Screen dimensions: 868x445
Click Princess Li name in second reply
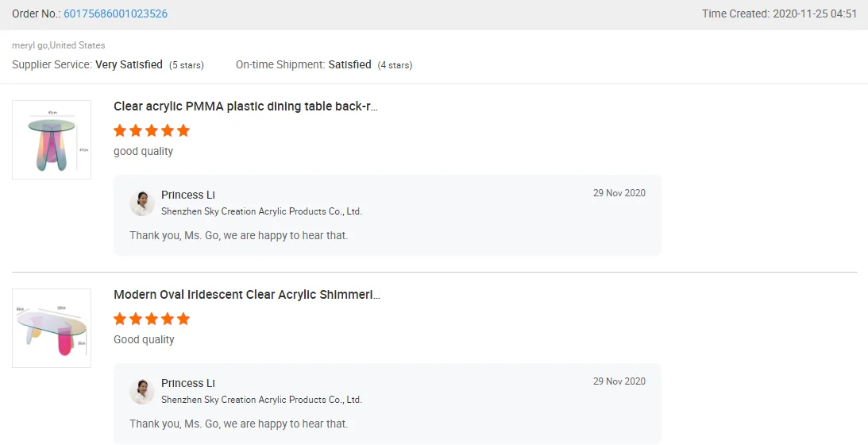(x=188, y=383)
